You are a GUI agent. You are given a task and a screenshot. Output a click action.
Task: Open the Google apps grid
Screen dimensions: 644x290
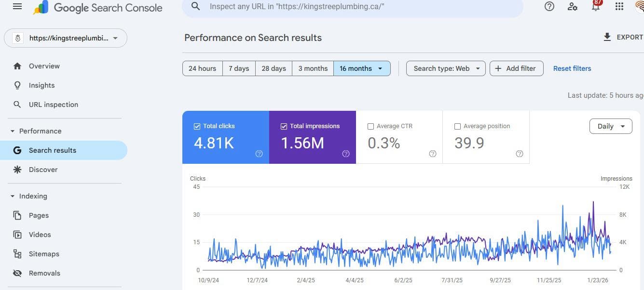click(619, 6)
